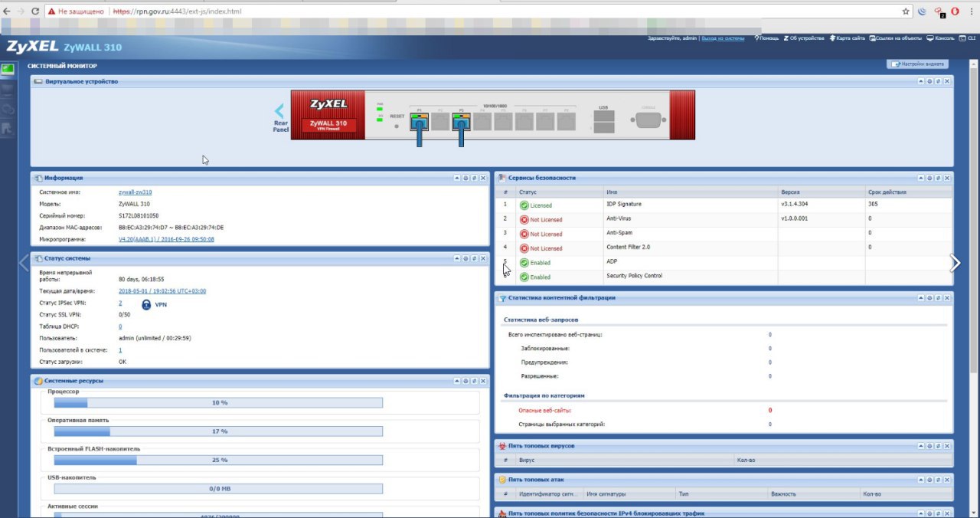Image resolution: width=980 pixels, height=518 pixels.
Task: Collapse the Статус системы widget
Action: (457, 259)
